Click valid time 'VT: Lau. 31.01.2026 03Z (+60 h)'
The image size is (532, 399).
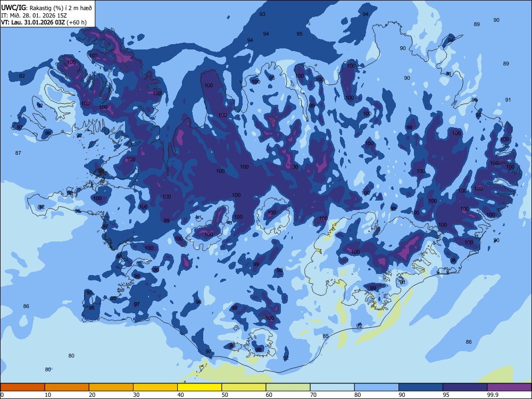click(44, 22)
